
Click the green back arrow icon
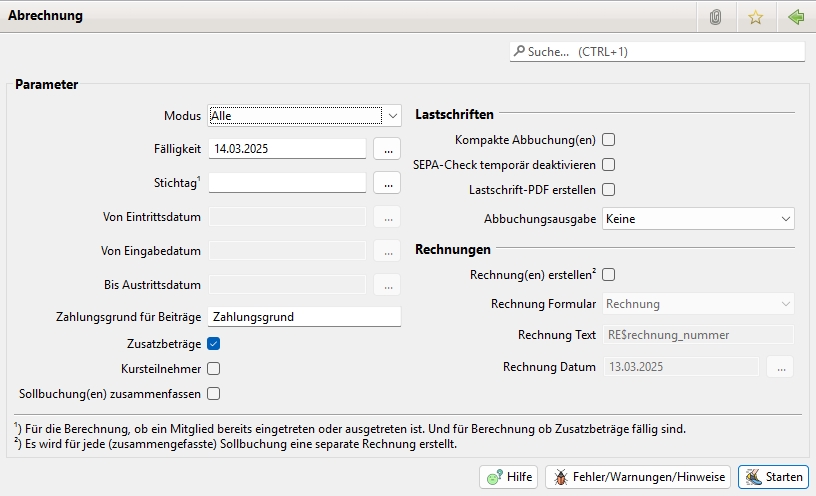[796, 17]
